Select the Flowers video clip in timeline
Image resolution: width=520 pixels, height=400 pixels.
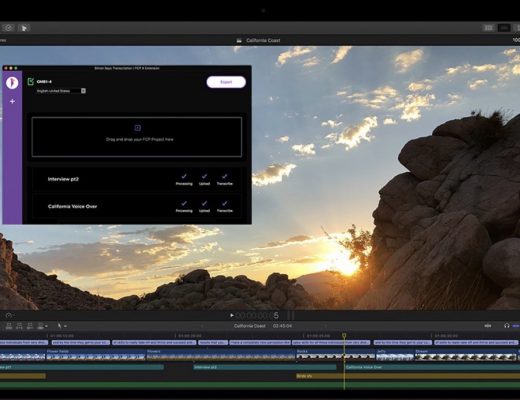(221, 355)
